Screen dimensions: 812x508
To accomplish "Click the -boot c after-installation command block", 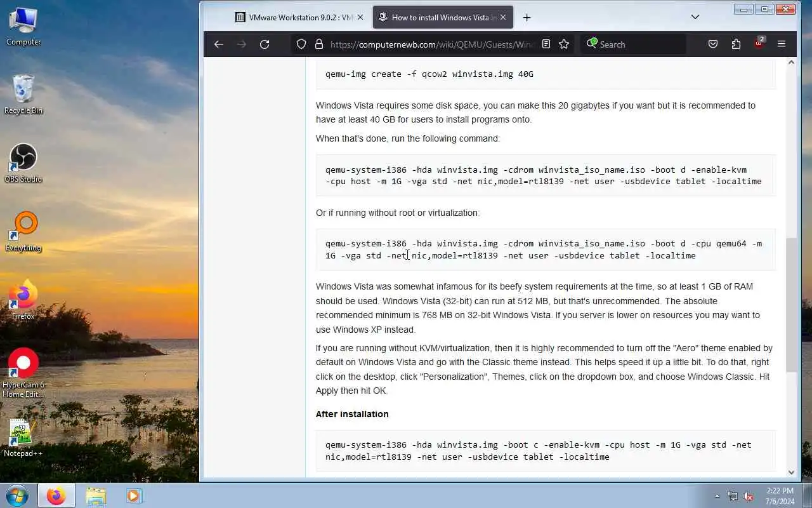I will pos(546,451).
